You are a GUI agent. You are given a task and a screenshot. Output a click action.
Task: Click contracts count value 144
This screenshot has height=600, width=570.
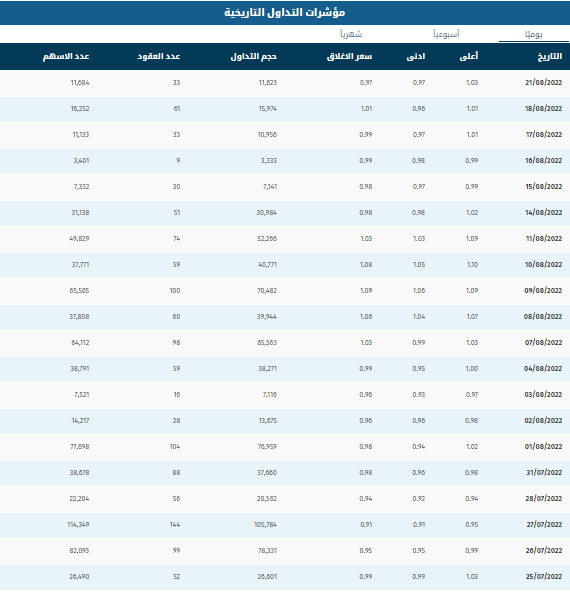[x=175, y=525]
